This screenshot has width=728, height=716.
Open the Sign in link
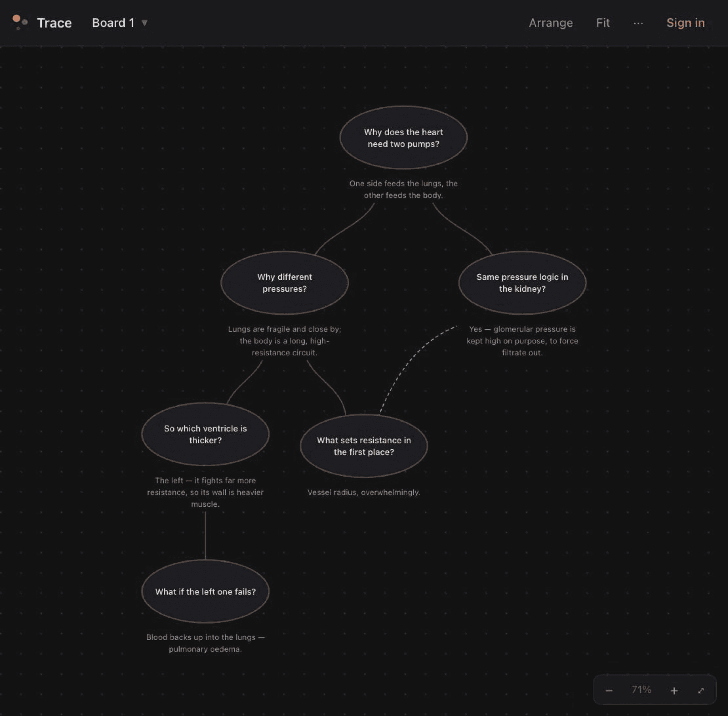click(x=685, y=23)
